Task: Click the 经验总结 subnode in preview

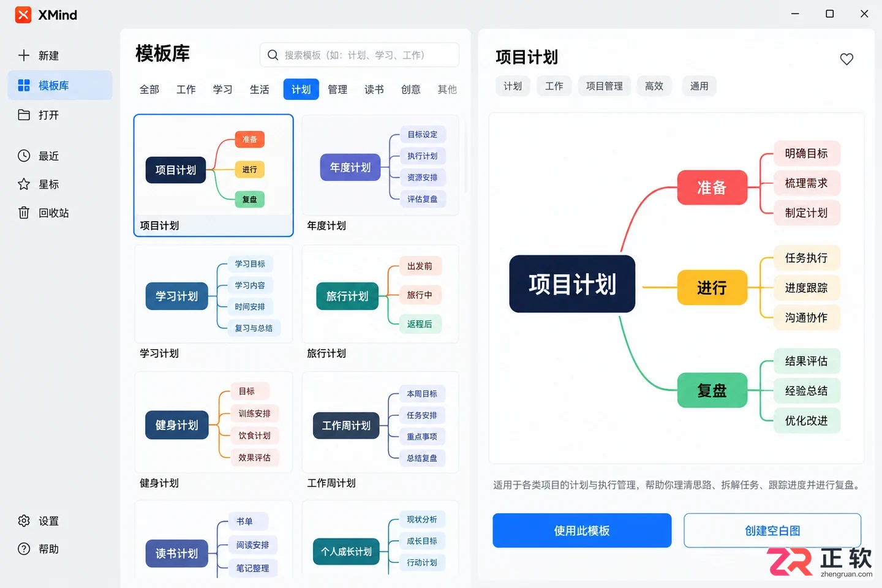Action: click(807, 391)
